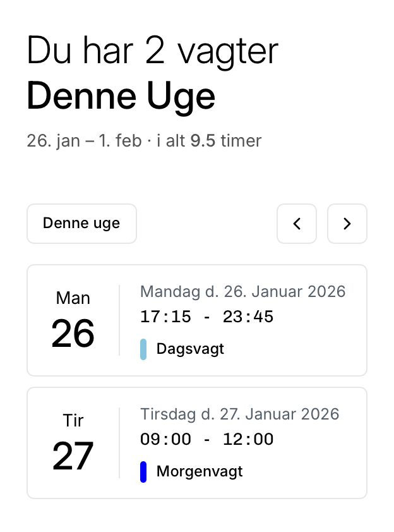The image size is (394, 532).
Task: Click "Mandag d. 26. Januar 2026" date text
Action: (x=243, y=291)
